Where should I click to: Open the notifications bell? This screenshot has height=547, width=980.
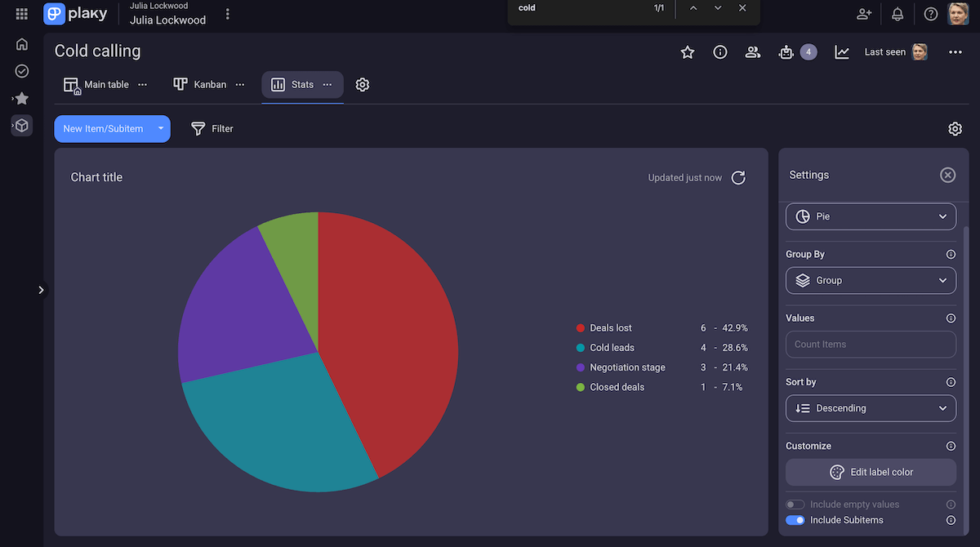[897, 13]
